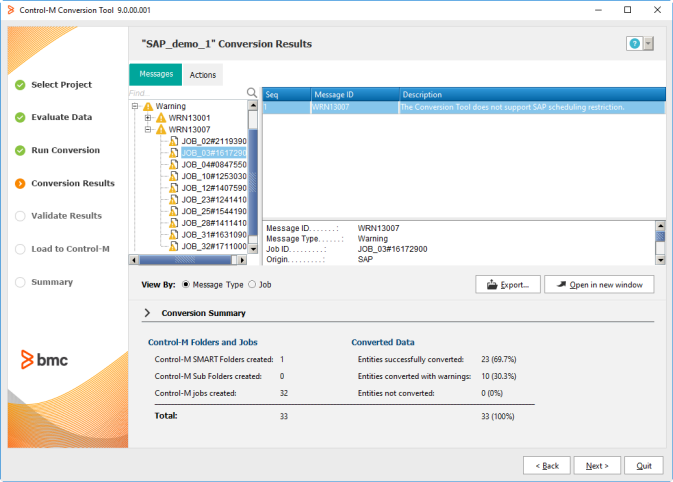673x482 pixels.
Task: Click the Load to Control-M step circle
Action: coord(20,249)
